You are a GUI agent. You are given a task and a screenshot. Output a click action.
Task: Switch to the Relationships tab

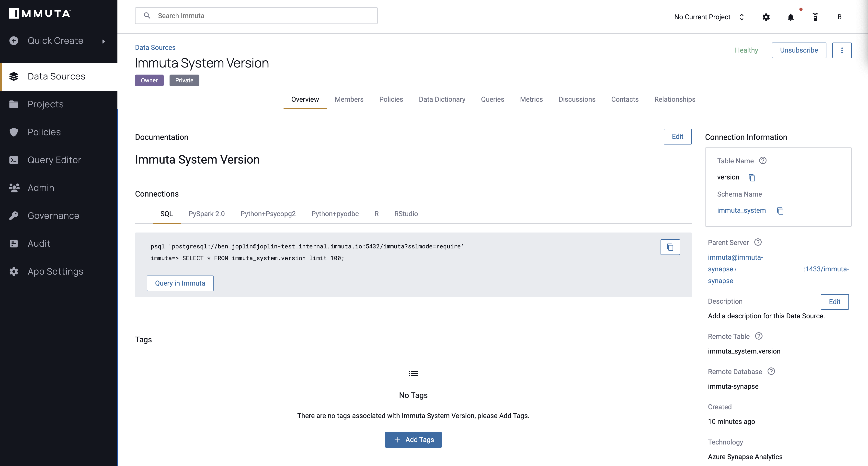[x=674, y=99]
